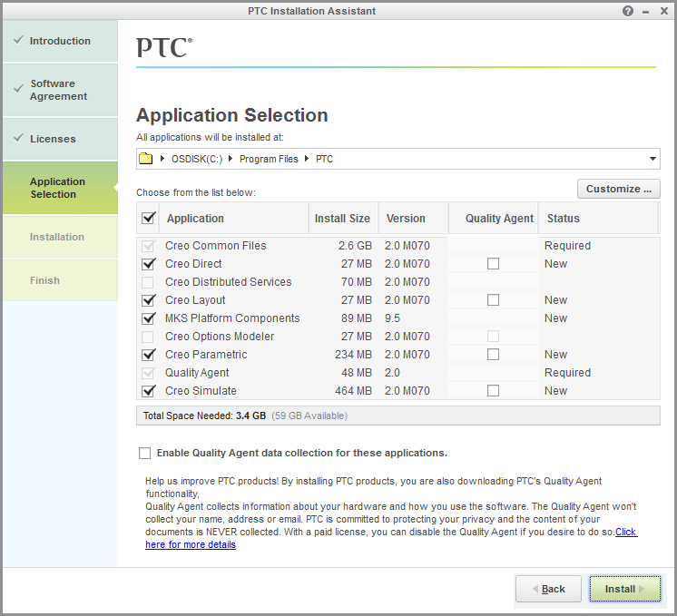This screenshot has height=616, width=677.
Task: Select the Creo Distributed Services row name
Action: pos(229,282)
